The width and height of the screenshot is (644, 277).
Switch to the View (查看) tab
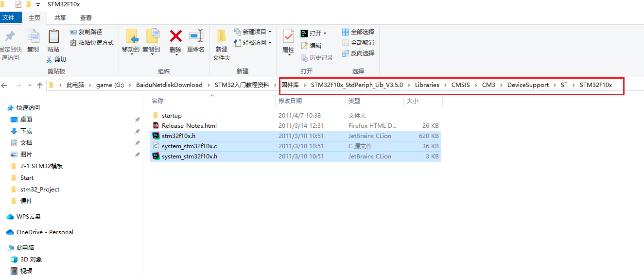[x=86, y=18]
